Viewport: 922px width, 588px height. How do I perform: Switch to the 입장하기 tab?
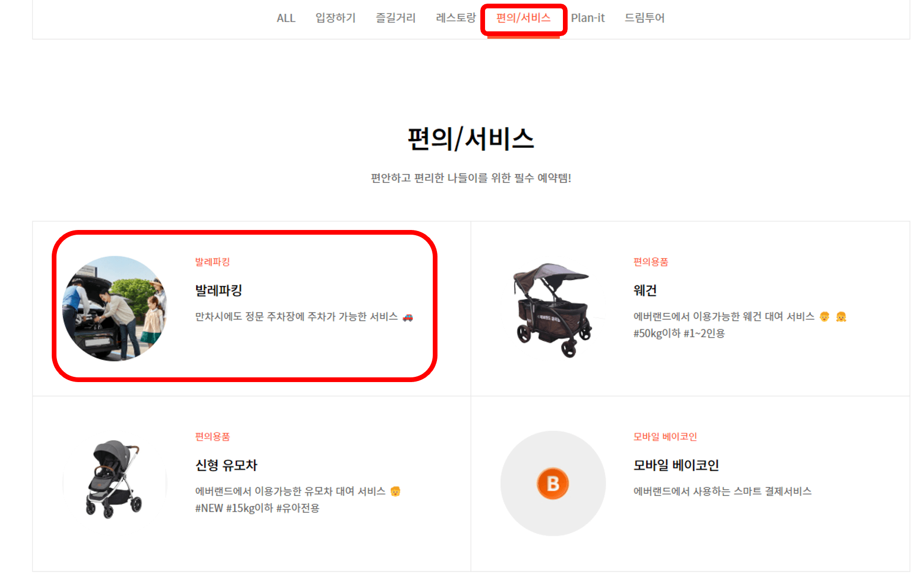(336, 18)
